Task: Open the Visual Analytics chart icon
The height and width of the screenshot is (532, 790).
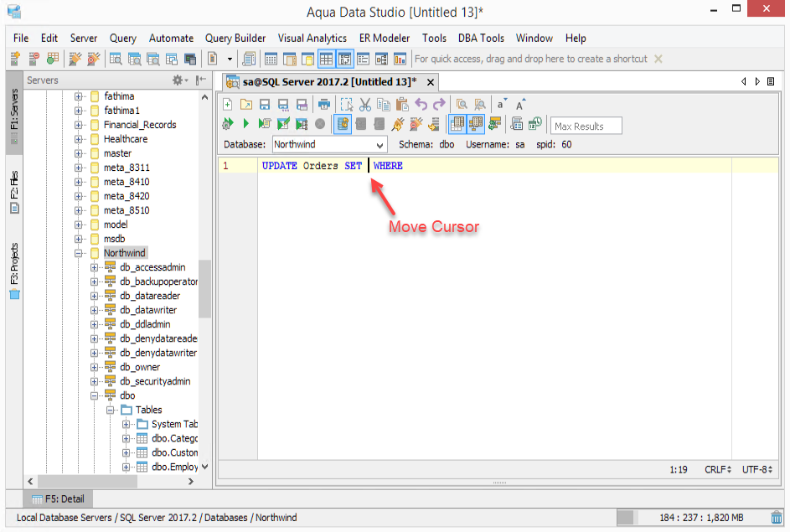Action: [400, 59]
